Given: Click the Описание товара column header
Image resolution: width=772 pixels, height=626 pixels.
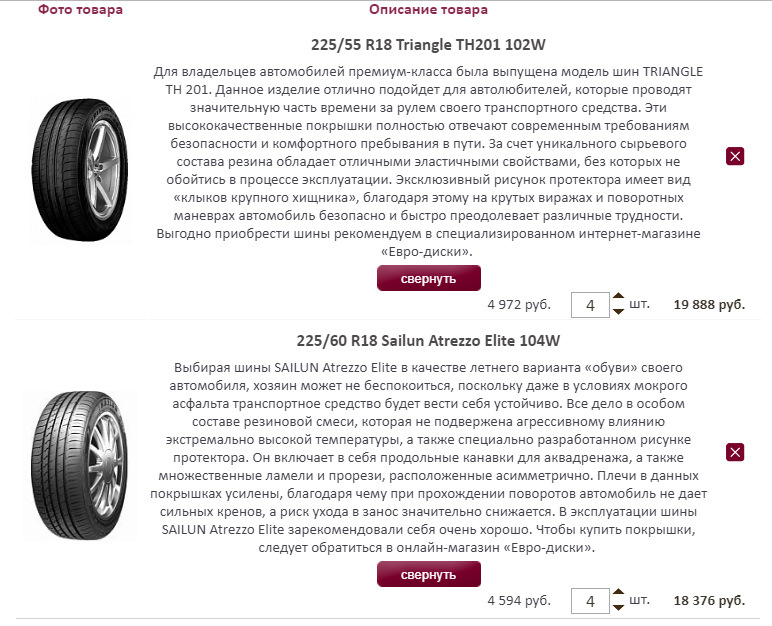Looking at the screenshot, I should tap(428, 9).
